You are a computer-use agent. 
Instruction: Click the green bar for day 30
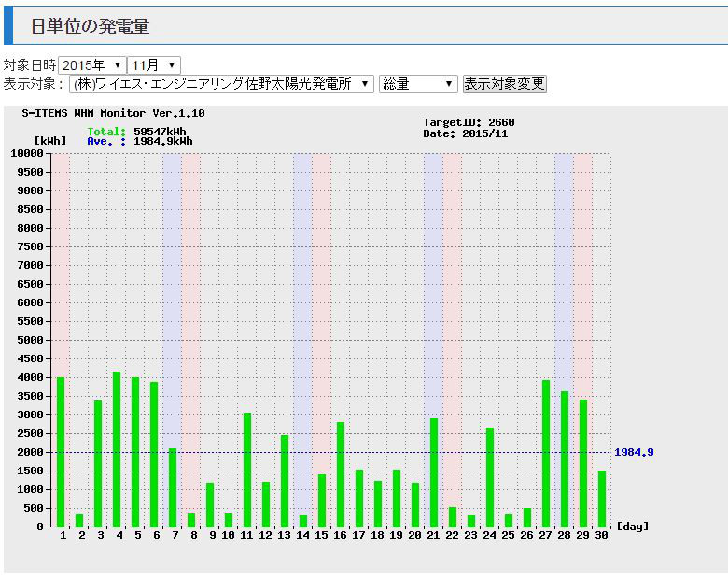coord(602,499)
